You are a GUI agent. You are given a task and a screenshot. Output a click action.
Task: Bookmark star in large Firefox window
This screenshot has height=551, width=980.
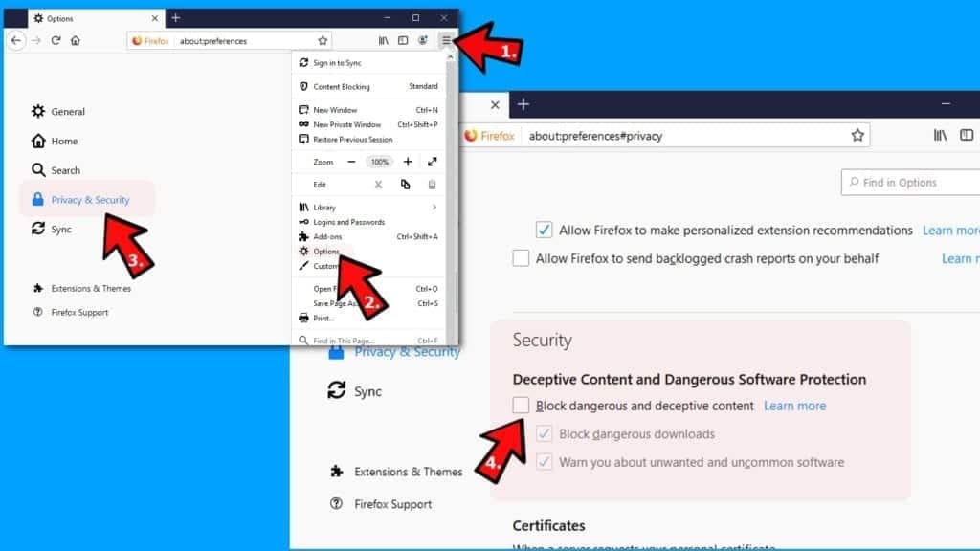(x=857, y=136)
